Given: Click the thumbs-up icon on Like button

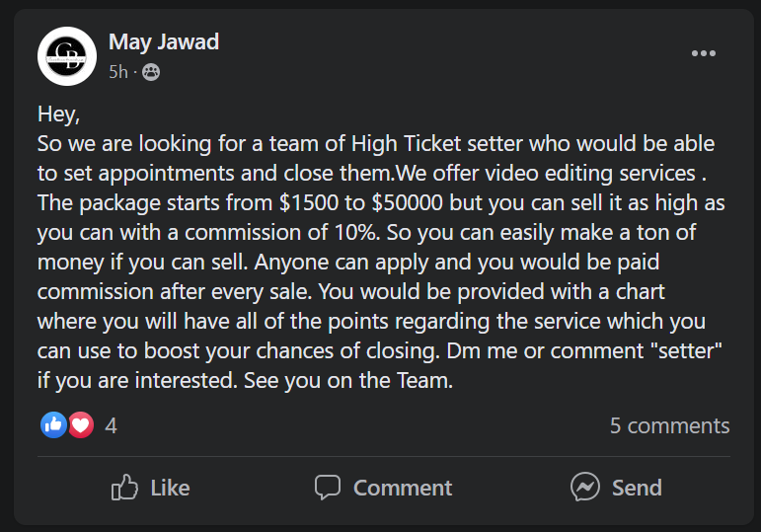Looking at the screenshot, I should [124, 488].
